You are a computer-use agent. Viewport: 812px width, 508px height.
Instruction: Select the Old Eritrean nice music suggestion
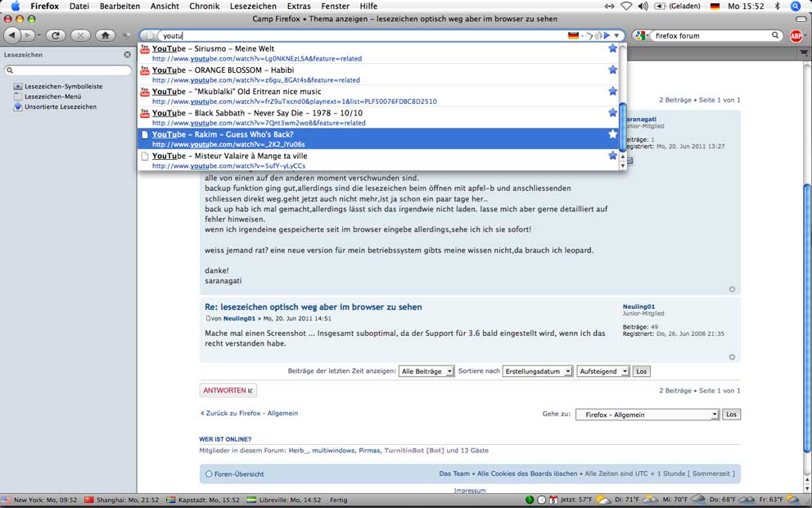[379, 96]
